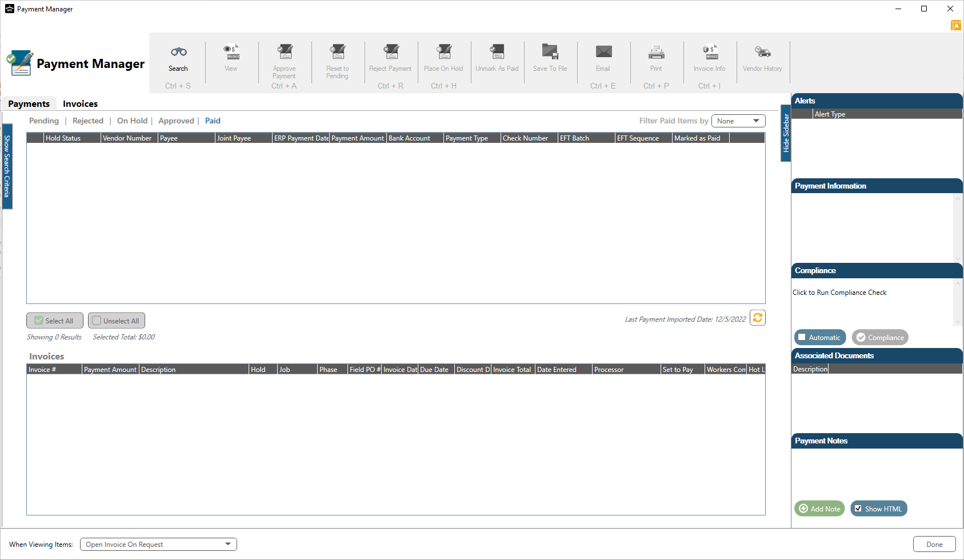
Task: Sort invoices by Description column header
Action: coord(194,370)
